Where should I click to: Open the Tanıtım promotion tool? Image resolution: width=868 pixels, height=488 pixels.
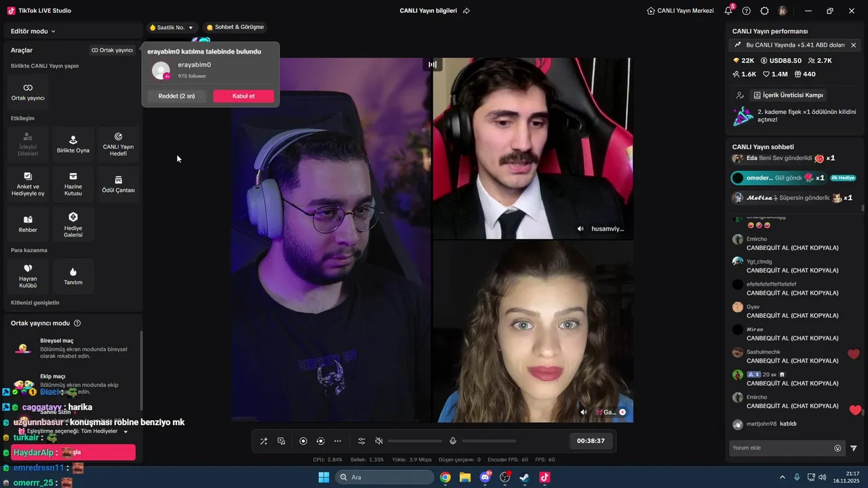73,276
